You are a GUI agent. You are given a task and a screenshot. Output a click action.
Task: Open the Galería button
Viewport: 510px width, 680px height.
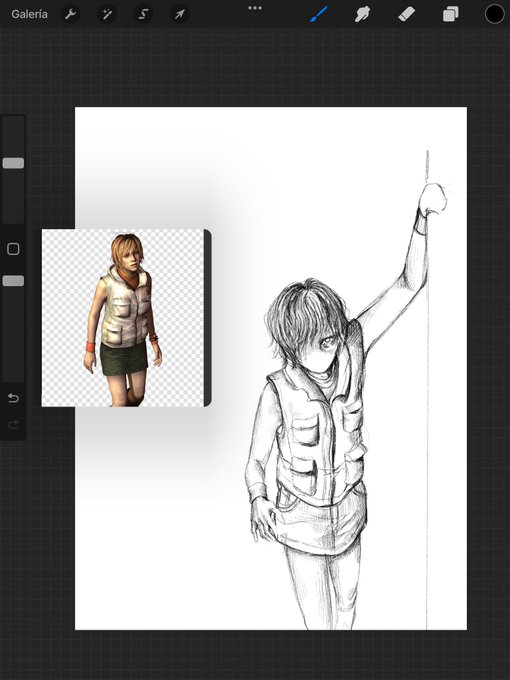(x=29, y=14)
